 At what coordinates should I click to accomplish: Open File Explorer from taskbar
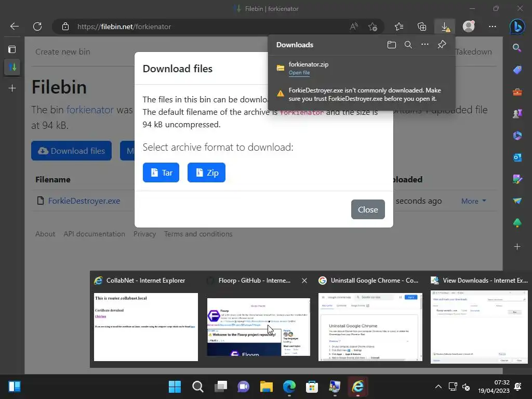click(x=267, y=387)
